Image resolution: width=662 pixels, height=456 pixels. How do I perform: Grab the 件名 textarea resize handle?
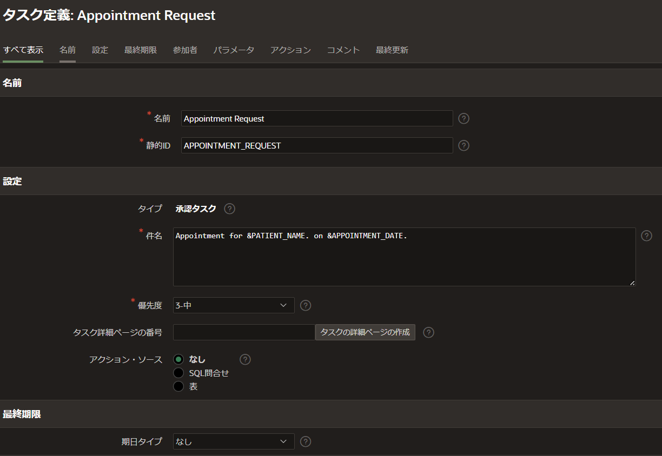pyautogui.click(x=632, y=283)
